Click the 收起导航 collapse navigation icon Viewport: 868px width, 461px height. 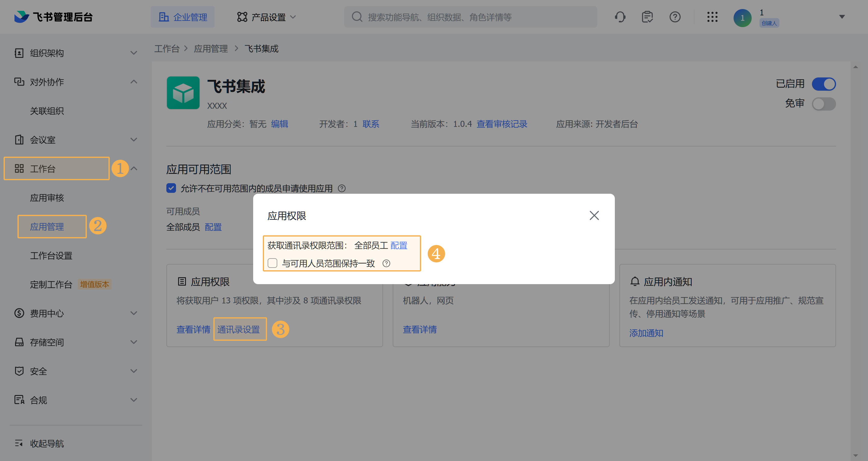19,443
